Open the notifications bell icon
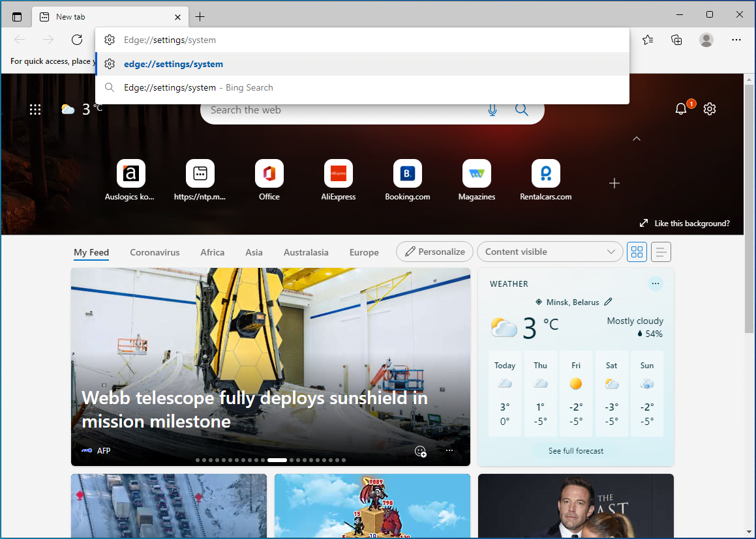Viewport: 756px width, 539px height. click(x=681, y=109)
